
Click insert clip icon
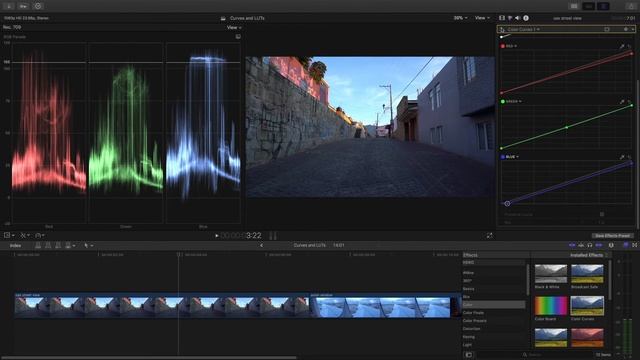[x=48, y=245]
